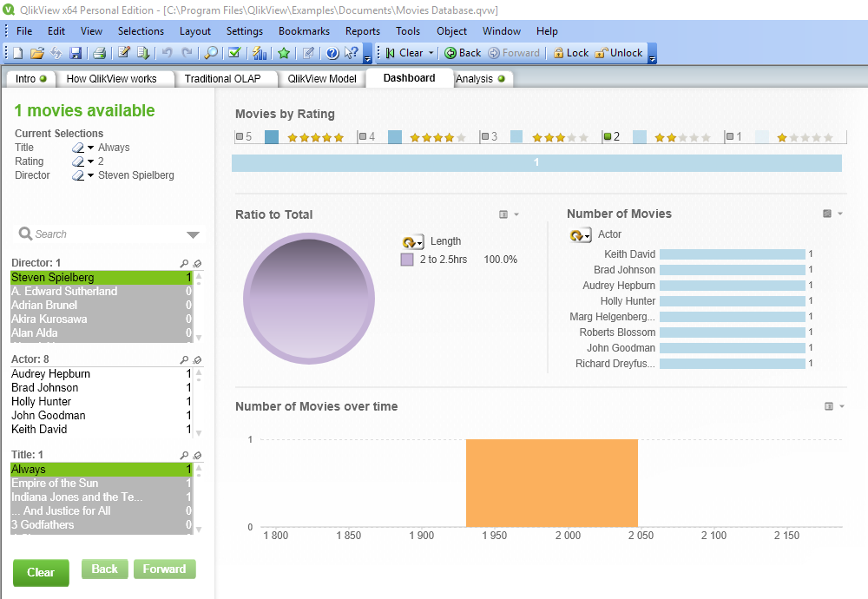Open Ratio to Total chart menu icon
Image resolution: width=868 pixels, height=599 pixels.
[x=503, y=214]
